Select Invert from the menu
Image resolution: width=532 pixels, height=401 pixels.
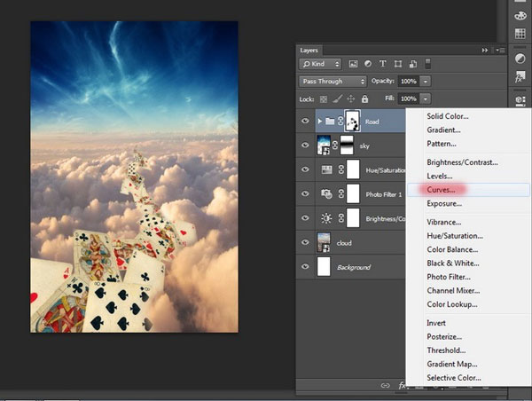pos(436,323)
